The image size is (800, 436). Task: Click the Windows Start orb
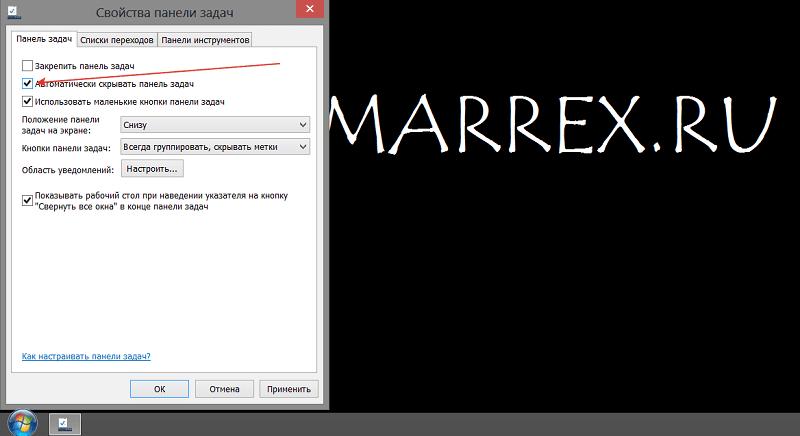[22, 423]
